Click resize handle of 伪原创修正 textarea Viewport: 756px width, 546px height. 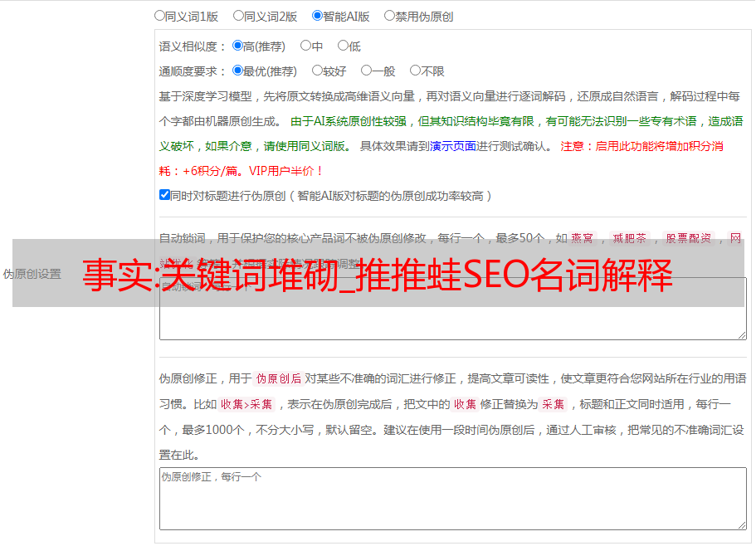pyautogui.click(x=742, y=526)
